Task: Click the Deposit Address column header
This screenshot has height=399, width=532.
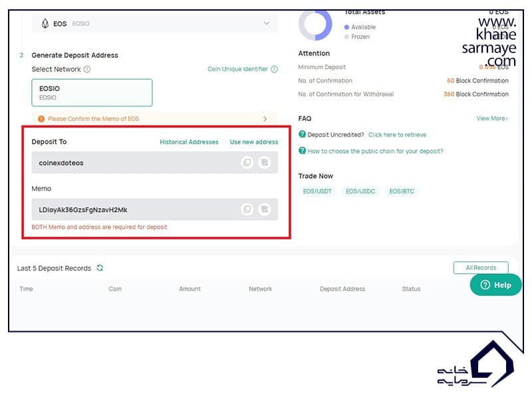Action: click(x=342, y=289)
